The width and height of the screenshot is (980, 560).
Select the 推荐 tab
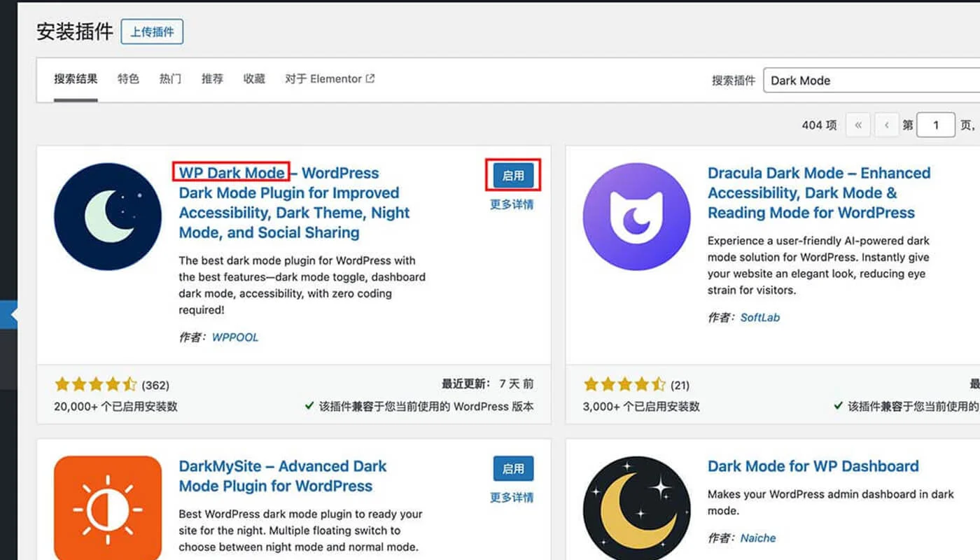click(212, 78)
